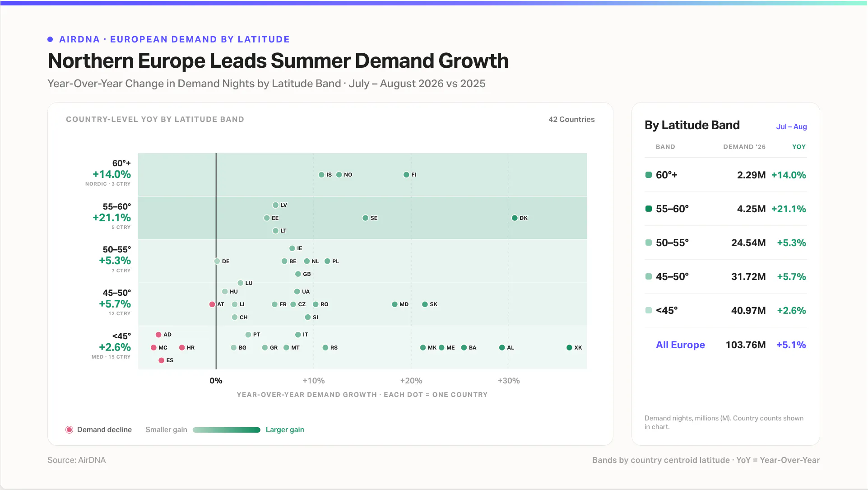Click the AL country dot

(502, 347)
